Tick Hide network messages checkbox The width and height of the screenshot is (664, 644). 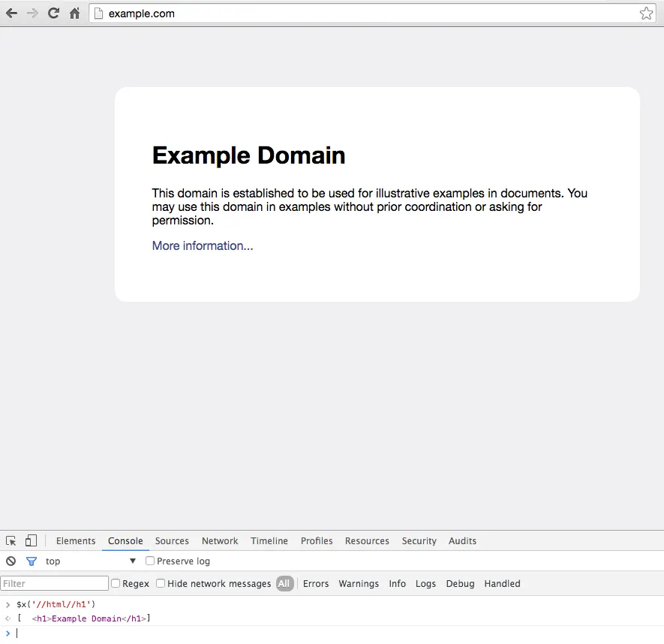pyautogui.click(x=161, y=583)
